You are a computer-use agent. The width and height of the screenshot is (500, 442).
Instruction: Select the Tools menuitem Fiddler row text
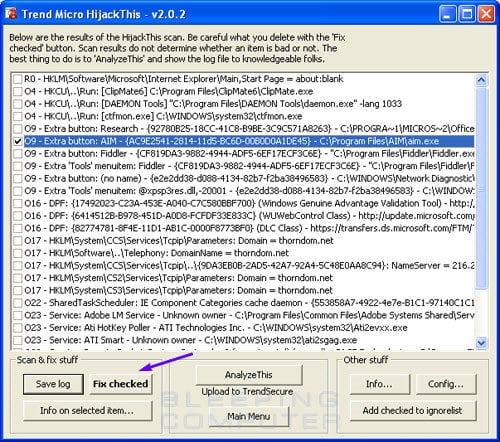tap(249, 166)
